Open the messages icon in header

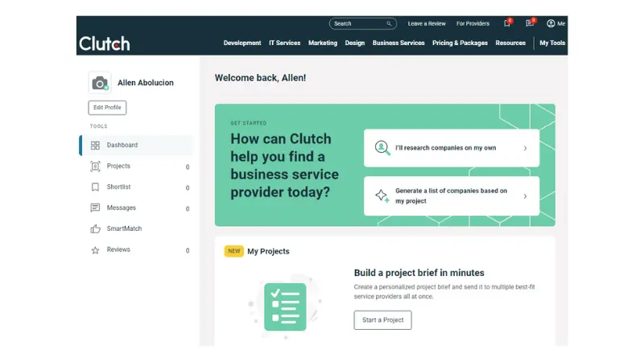click(530, 23)
